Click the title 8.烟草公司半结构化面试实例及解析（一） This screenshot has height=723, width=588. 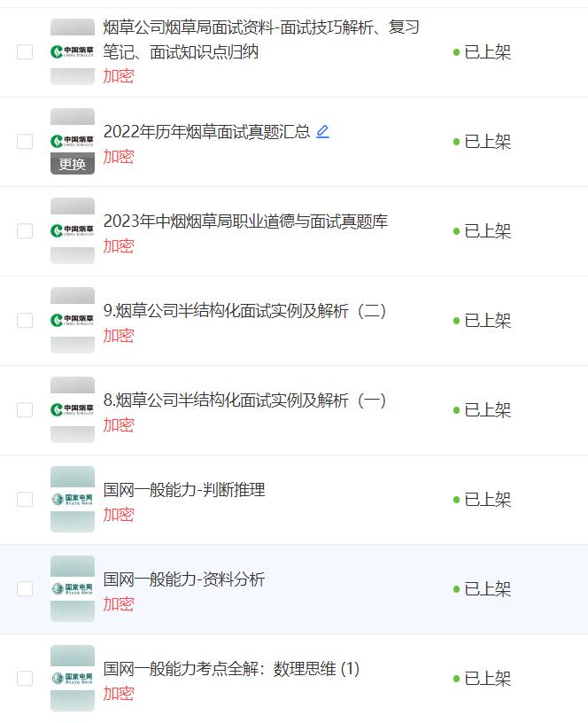pyautogui.click(x=244, y=400)
